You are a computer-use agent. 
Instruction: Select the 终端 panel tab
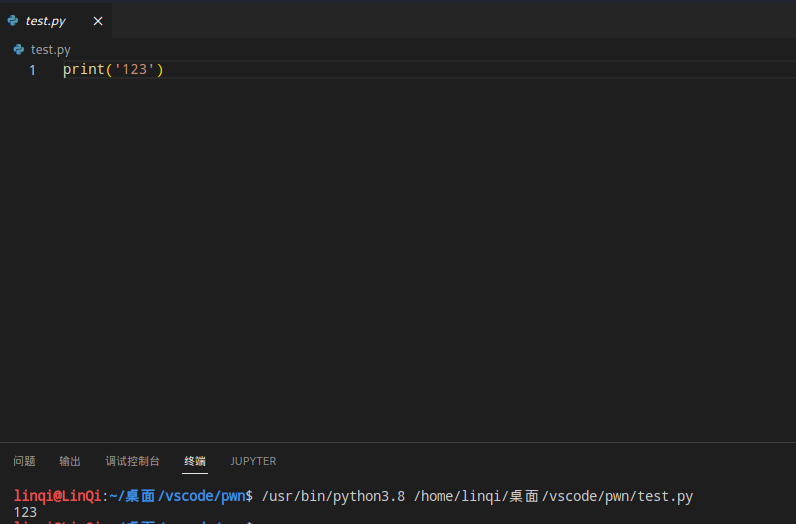[195, 461]
